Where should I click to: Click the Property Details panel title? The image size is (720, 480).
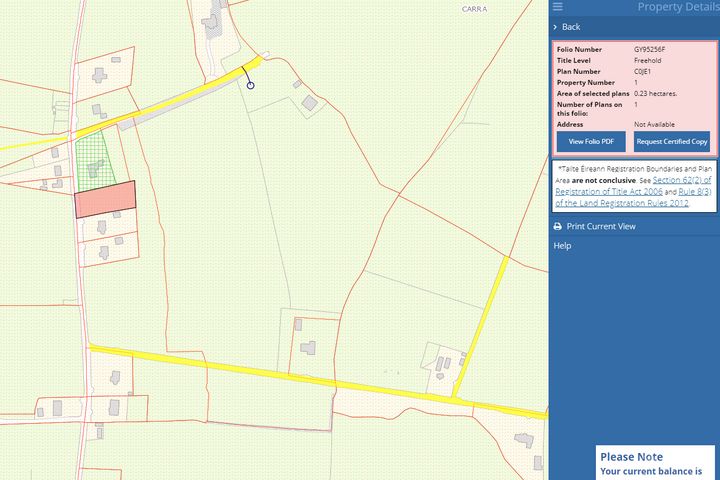click(677, 7)
